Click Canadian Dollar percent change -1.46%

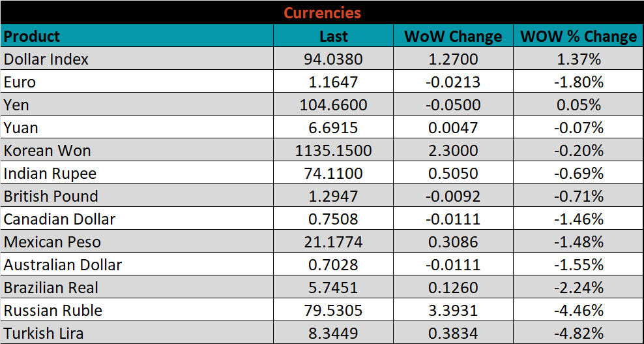pos(578,219)
